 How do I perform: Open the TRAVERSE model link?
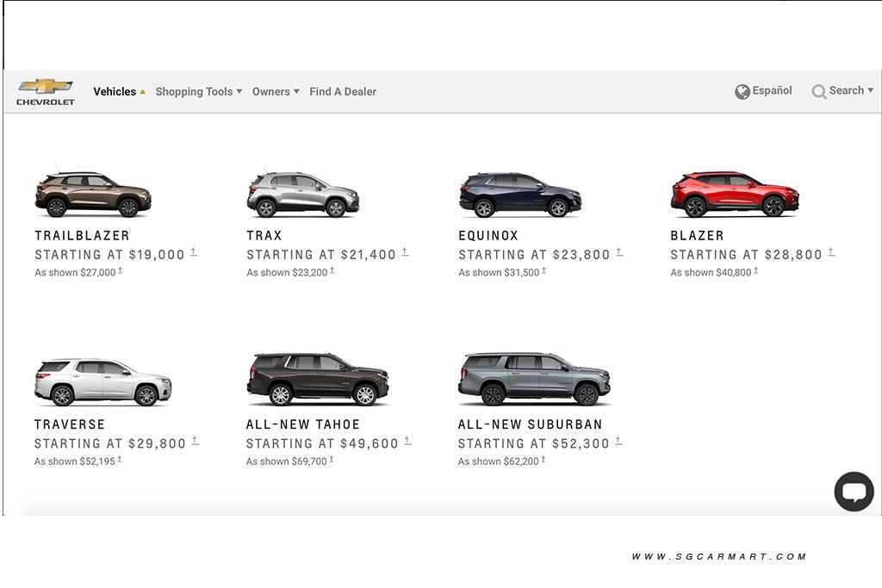(69, 424)
